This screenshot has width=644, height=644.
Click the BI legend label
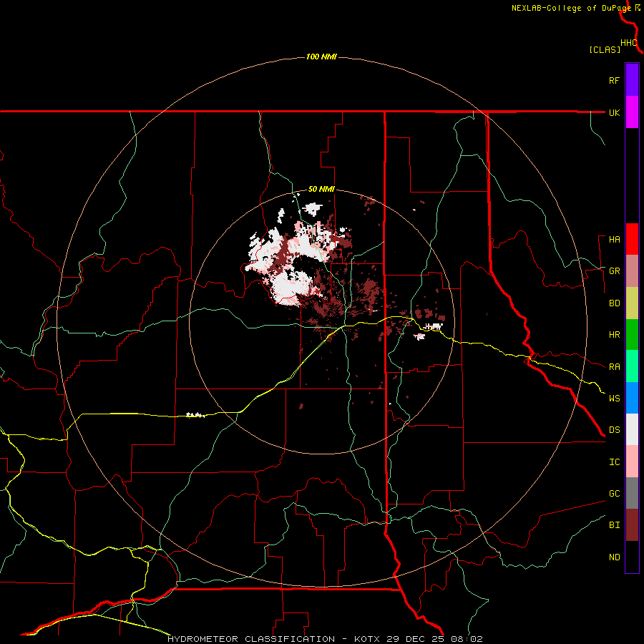(614, 525)
